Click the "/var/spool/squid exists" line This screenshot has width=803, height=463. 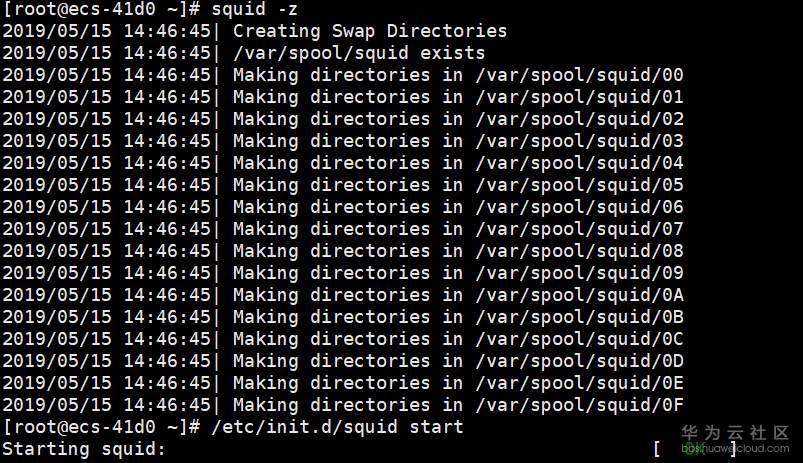point(358,53)
